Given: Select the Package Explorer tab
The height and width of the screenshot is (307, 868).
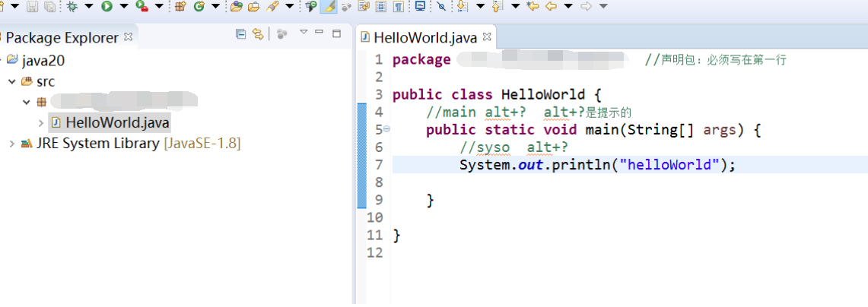Looking at the screenshot, I should point(62,37).
